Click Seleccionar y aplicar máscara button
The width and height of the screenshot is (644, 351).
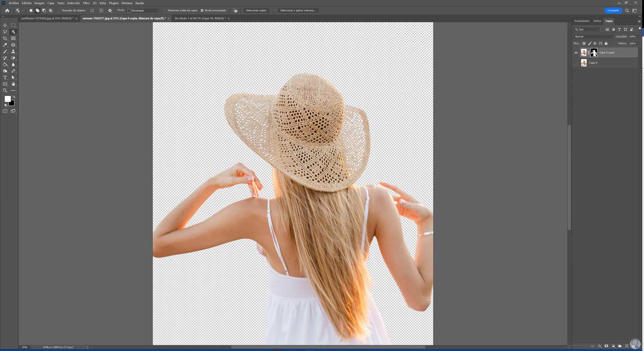tap(298, 10)
